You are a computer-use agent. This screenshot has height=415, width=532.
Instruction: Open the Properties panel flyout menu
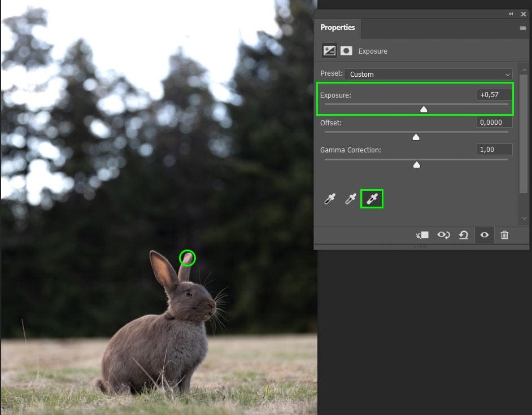click(522, 28)
